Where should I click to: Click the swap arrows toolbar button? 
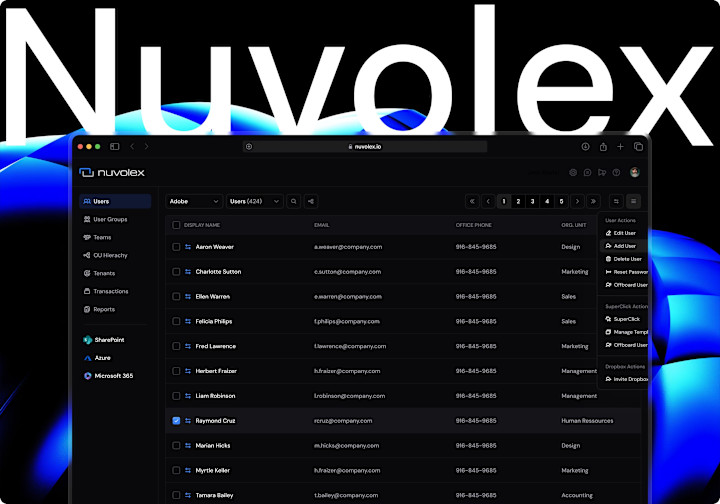coord(616,202)
